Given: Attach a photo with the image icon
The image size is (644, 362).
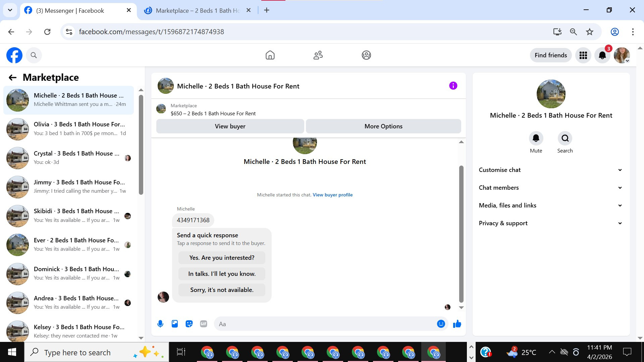Looking at the screenshot, I should click(175, 324).
